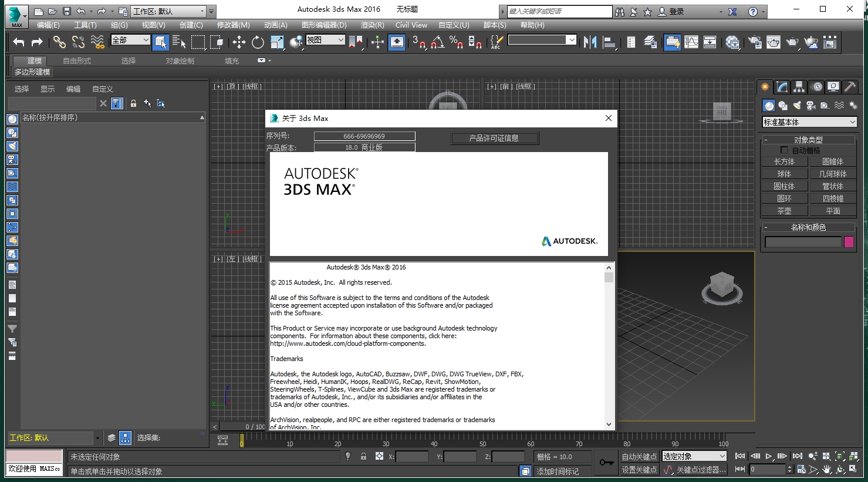
Task: Enable the 自动栅格 checkbox
Action: pos(784,150)
